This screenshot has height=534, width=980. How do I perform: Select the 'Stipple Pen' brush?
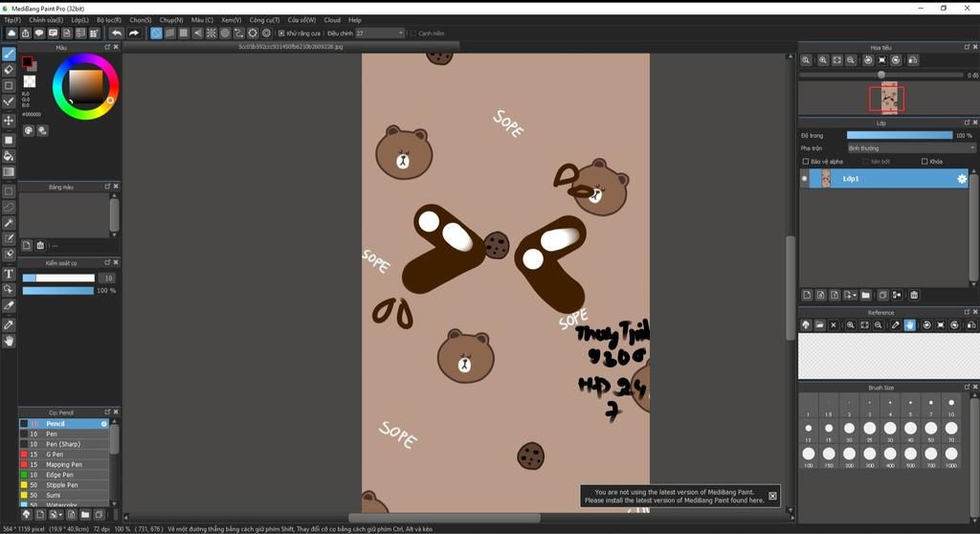pos(64,484)
